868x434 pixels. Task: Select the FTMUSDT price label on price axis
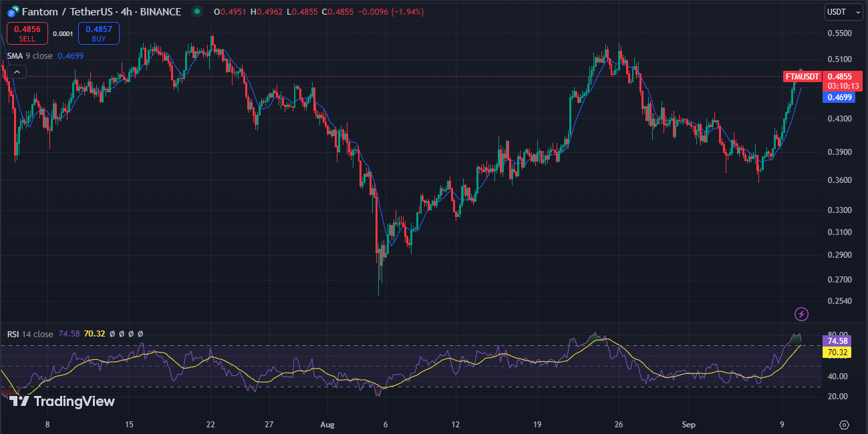click(801, 76)
